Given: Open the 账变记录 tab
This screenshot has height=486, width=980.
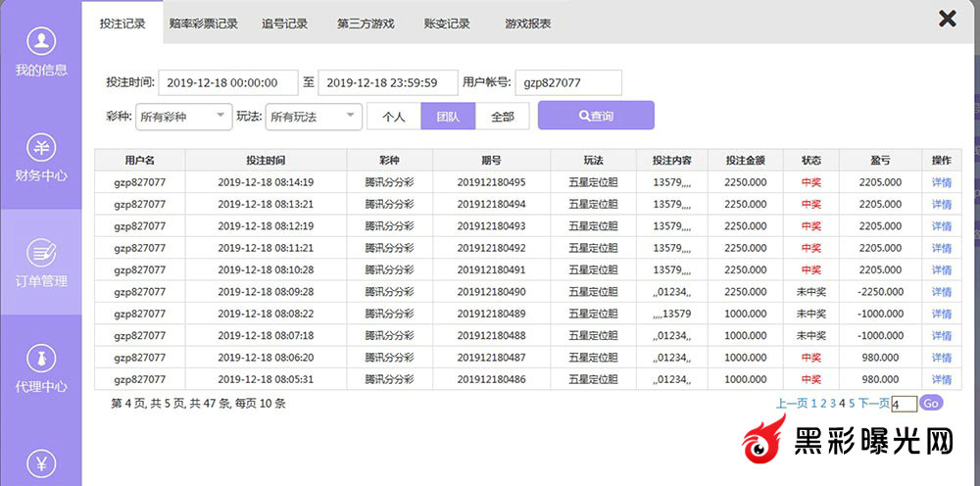Looking at the screenshot, I should tap(447, 24).
